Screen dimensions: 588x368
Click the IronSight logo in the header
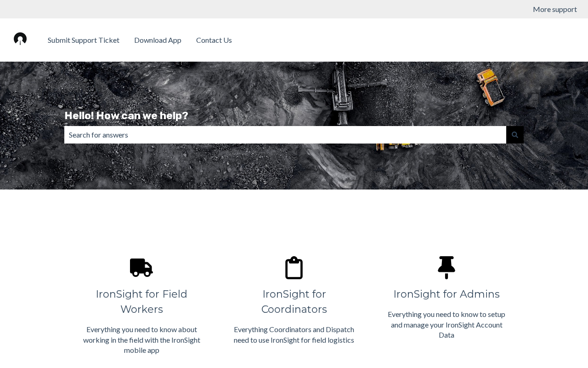click(x=20, y=39)
